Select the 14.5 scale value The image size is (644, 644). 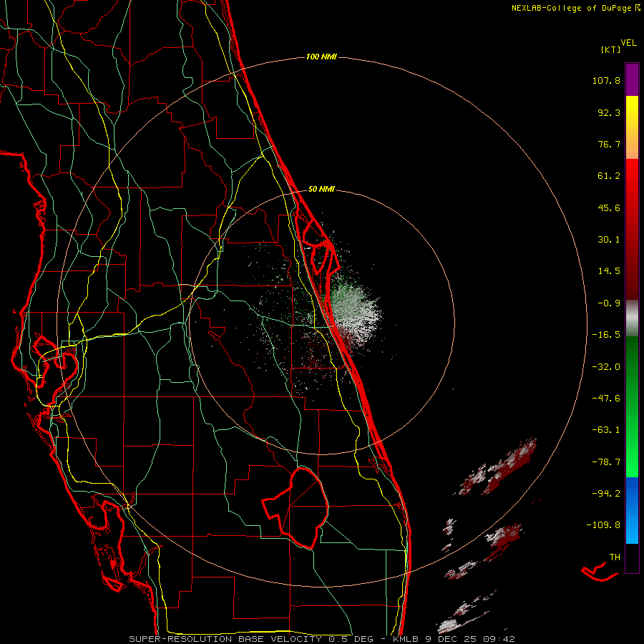point(609,271)
